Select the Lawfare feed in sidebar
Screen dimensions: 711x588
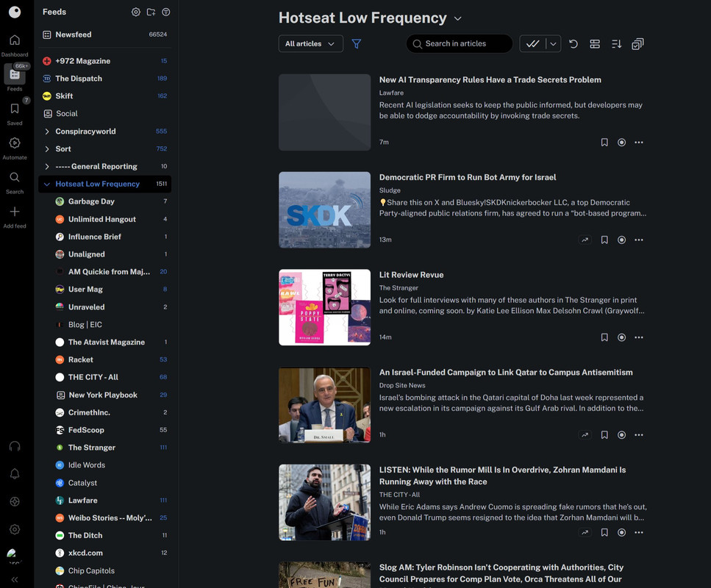click(104, 500)
